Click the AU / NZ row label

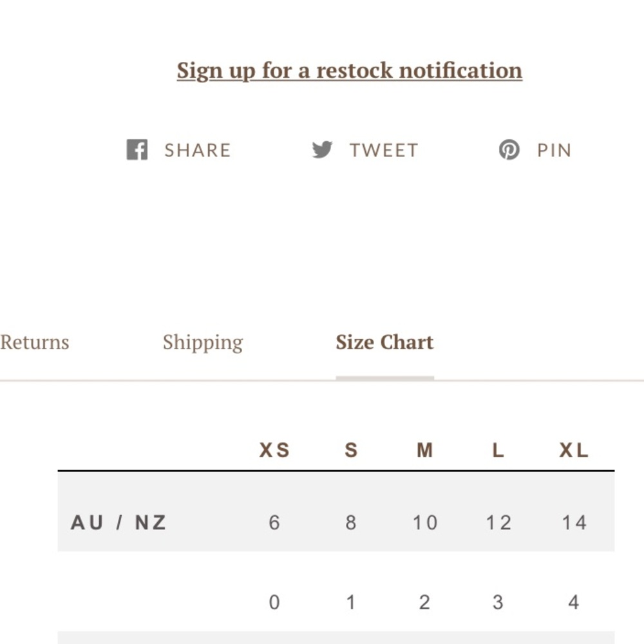pos(118,523)
